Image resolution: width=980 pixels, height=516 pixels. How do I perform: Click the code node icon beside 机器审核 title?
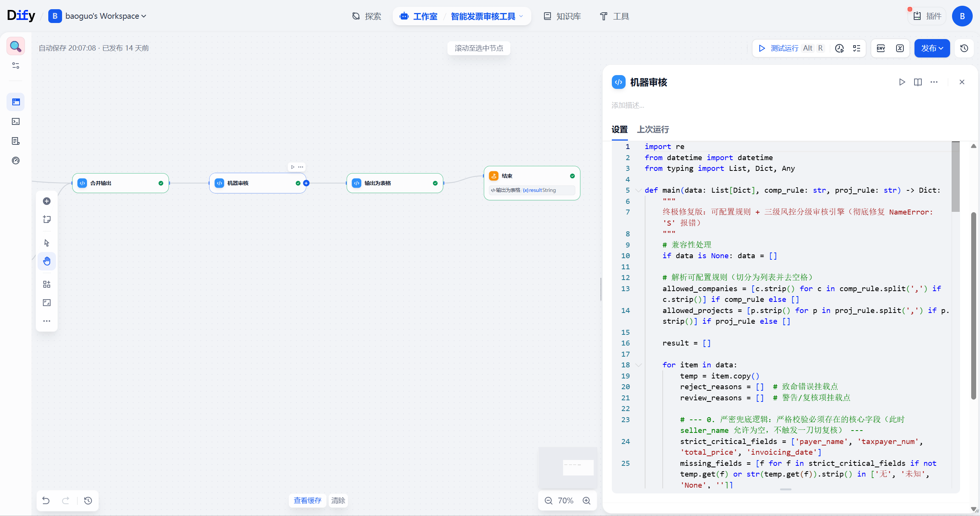pos(619,82)
